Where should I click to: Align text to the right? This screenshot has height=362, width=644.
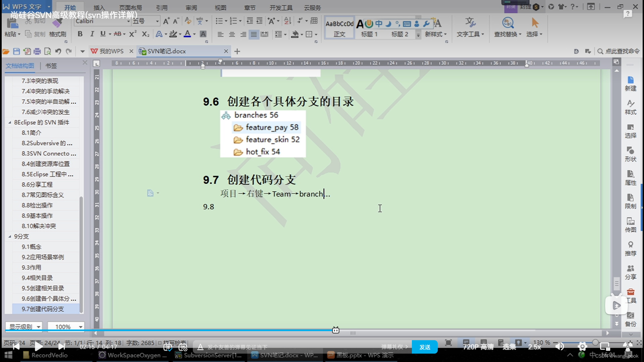pyautogui.click(x=243, y=34)
